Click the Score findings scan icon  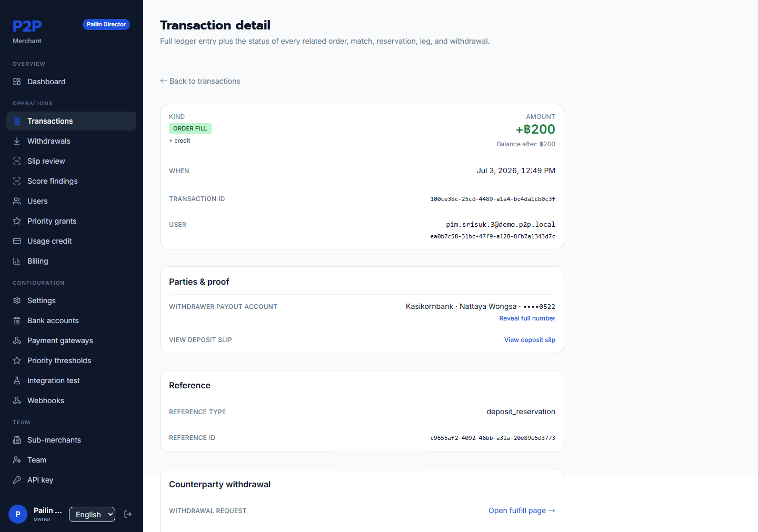point(17,181)
